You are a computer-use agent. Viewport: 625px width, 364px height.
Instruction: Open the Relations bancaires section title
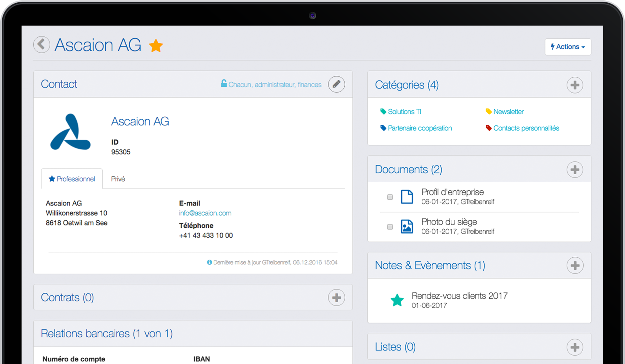(x=107, y=333)
